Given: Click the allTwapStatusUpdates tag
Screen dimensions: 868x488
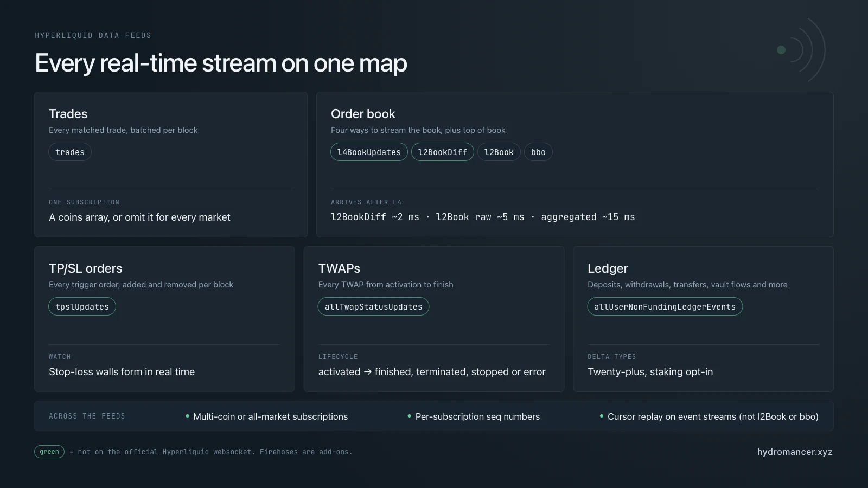Looking at the screenshot, I should [373, 307].
